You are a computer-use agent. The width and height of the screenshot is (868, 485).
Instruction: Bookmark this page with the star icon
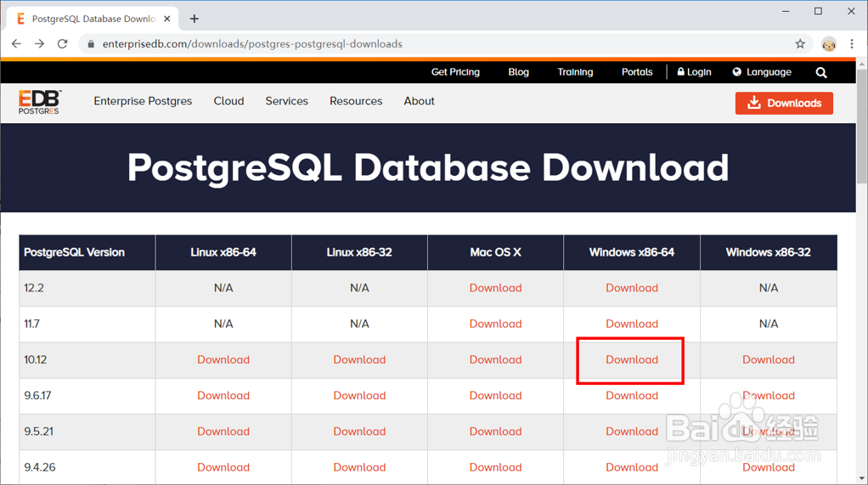800,43
